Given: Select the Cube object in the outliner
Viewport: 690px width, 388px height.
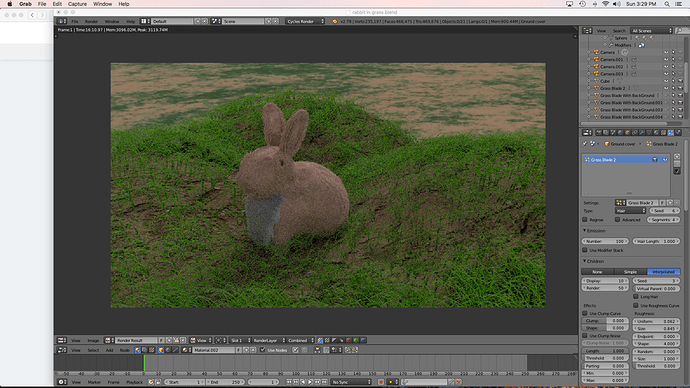Looking at the screenshot, I should [x=605, y=81].
